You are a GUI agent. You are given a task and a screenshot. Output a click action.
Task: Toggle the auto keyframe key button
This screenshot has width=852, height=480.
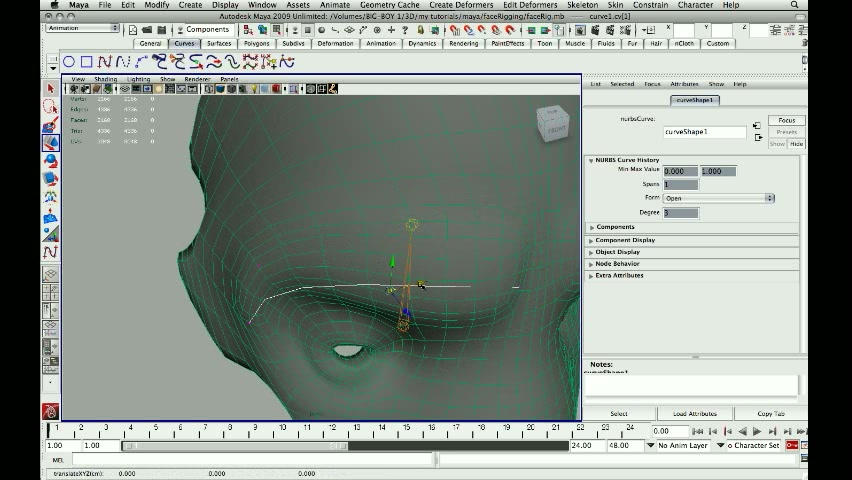click(x=792, y=445)
